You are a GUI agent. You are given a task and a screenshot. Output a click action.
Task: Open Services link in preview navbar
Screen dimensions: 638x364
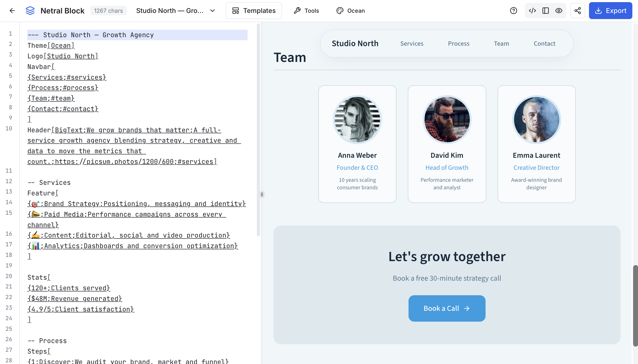[412, 44]
